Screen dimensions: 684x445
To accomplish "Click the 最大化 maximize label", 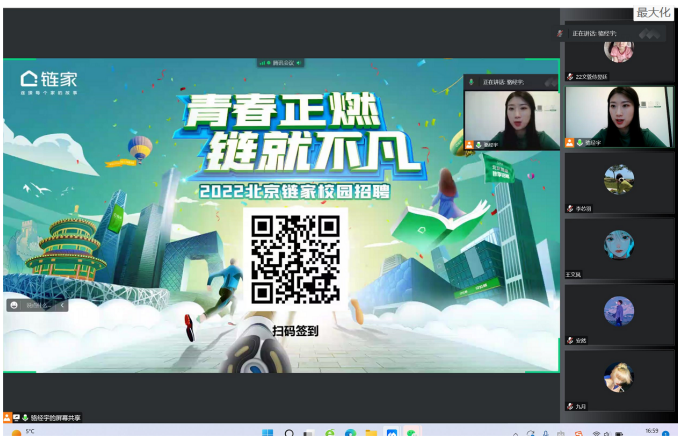I will tap(654, 12).
